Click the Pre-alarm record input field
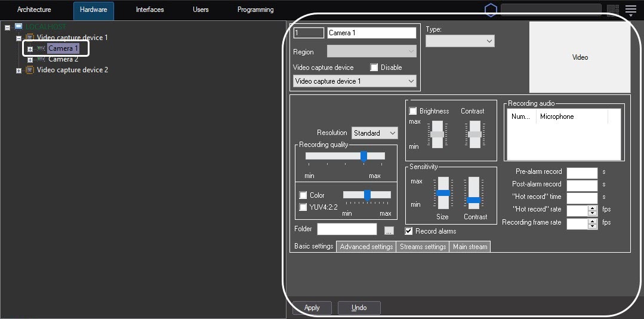The image size is (644, 319). click(581, 173)
